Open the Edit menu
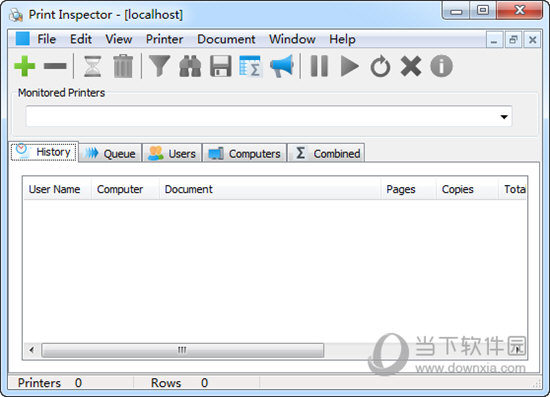This screenshot has width=550, height=397. [81, 39]
